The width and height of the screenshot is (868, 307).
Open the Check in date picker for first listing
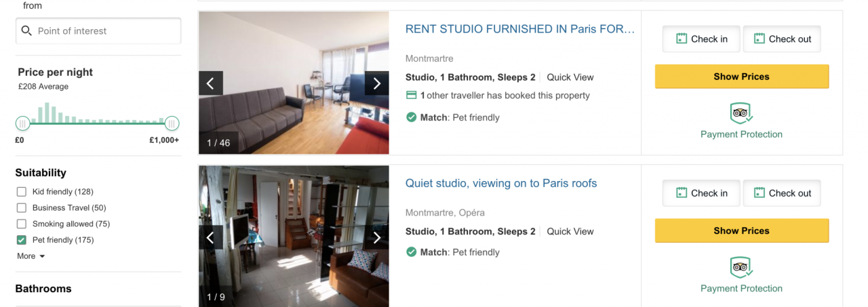pyautogui.click(x=701, y=39)
